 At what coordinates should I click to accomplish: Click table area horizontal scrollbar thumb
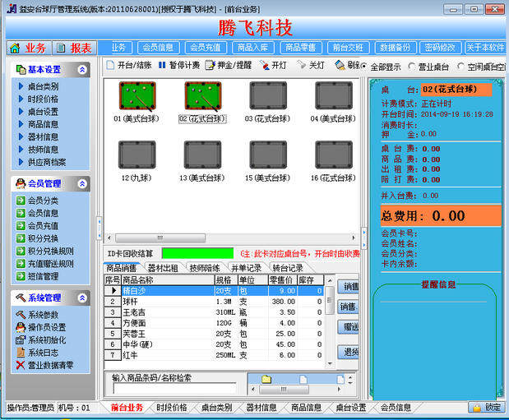point(160,238)
